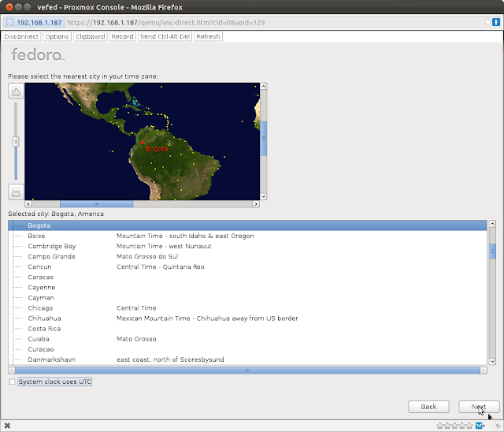Click the star rating in the status bar
The height and width of the screenshot is (432, 504).
click(454, 426)
